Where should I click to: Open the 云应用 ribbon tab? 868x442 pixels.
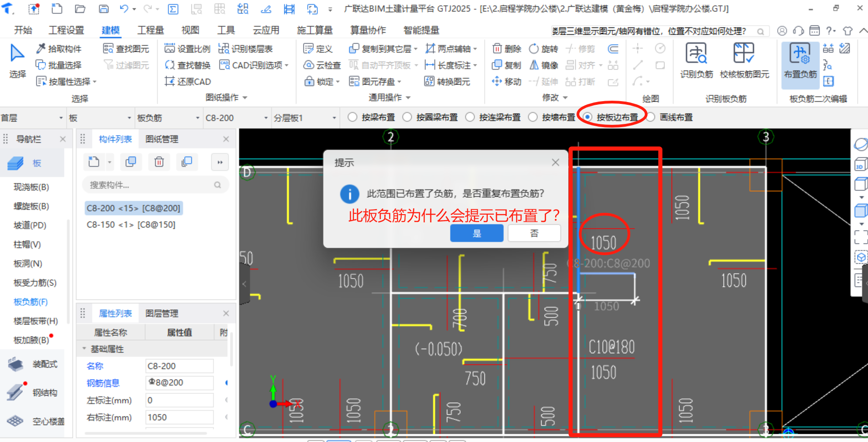point(266,30)
